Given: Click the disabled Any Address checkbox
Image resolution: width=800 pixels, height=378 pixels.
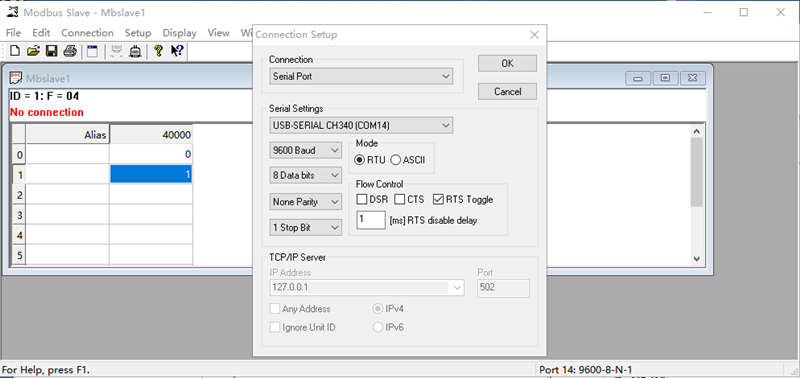Looking at the screenshot, I should (x=275, y=309).
